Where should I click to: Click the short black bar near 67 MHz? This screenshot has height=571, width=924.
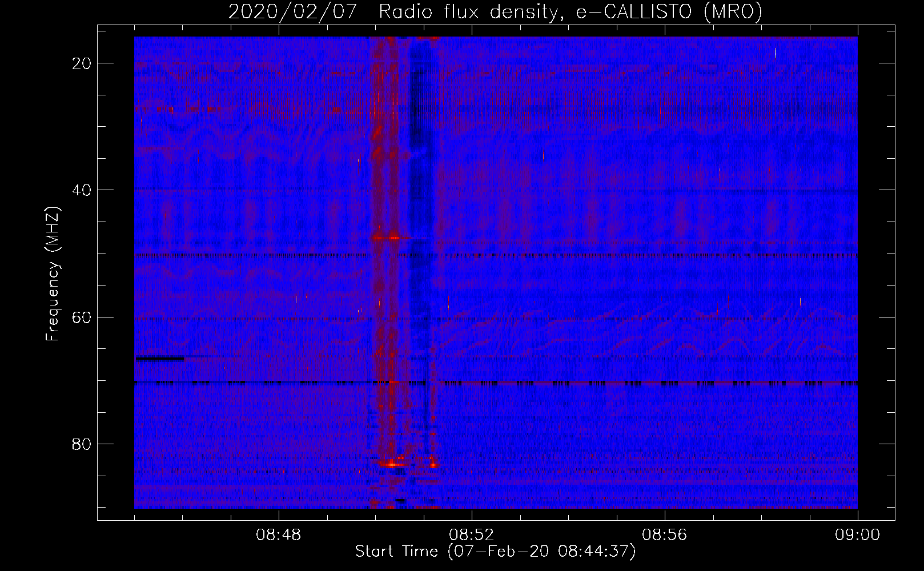159,359
